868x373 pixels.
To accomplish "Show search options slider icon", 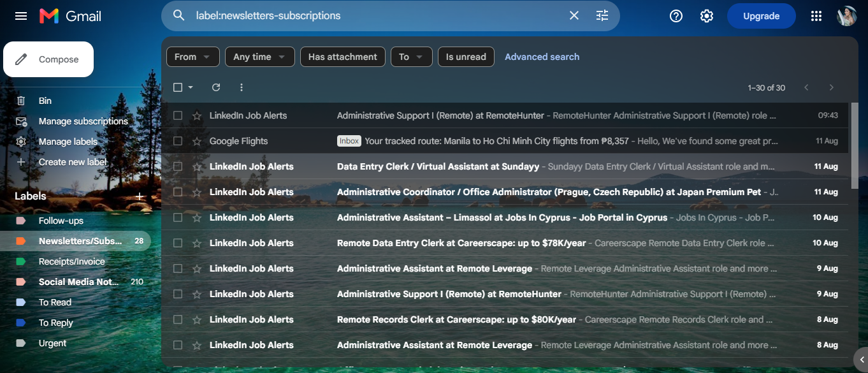I will pyautogui.click(x=602, y=15).
